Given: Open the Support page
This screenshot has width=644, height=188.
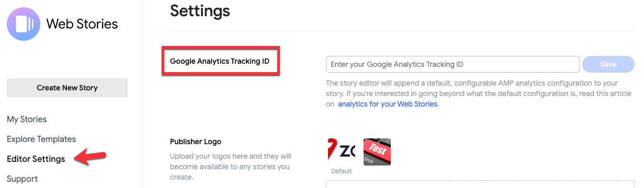Looking at the screenshot, I should [x=22, y=179].
